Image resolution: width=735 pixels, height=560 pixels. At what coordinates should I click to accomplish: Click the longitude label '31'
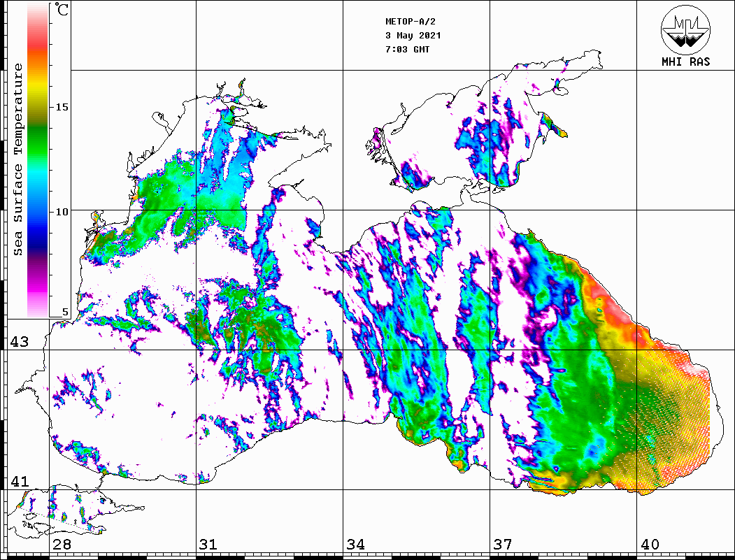[208, 544]
